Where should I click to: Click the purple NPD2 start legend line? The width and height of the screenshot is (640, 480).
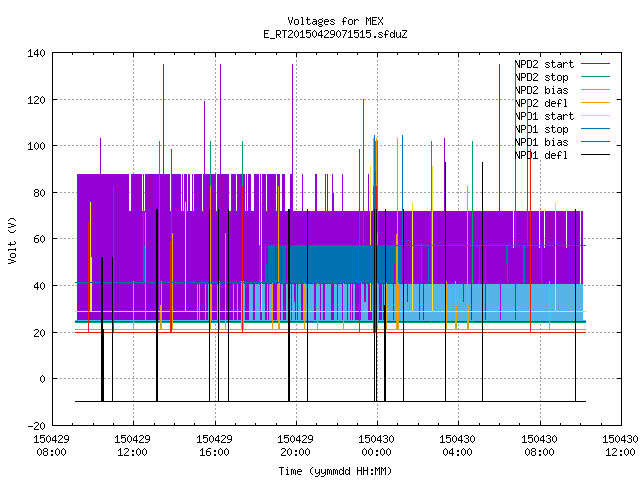595,64
